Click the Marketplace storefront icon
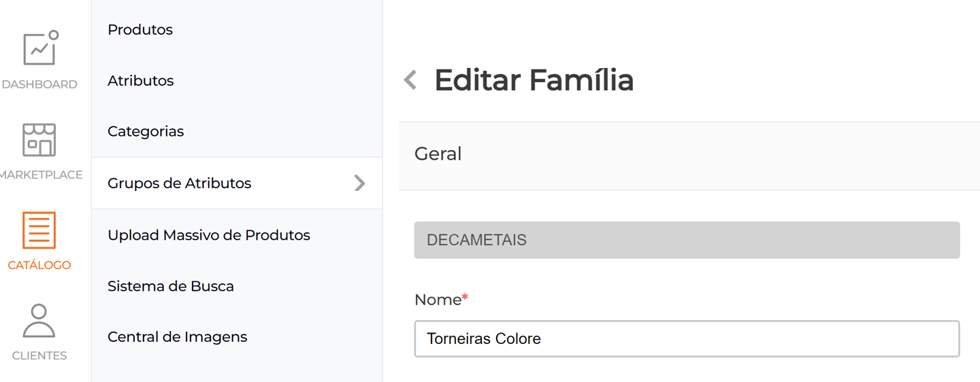Screen dimensions: 980x382 tap(39, 140)
